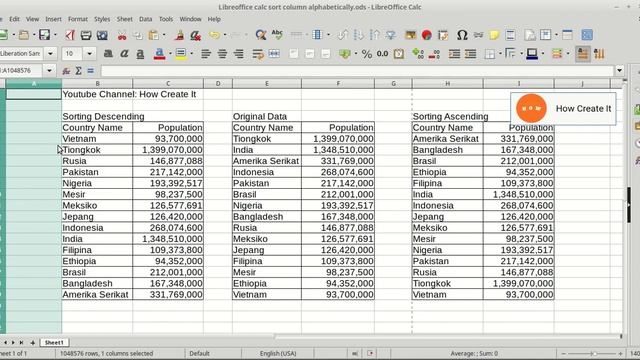The image size is (640, 360).
Task: Click in the formula input line
Action: (357, 71)
